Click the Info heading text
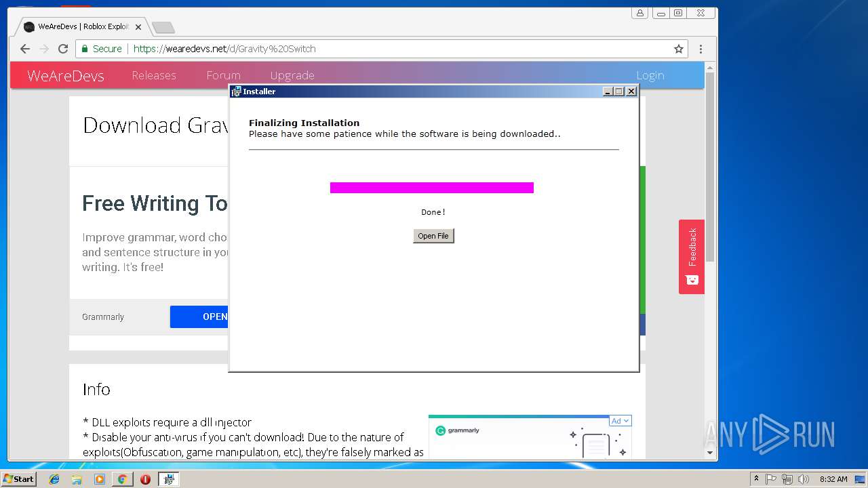The width and height of the screenshot is (868, 488). point(96,389)
